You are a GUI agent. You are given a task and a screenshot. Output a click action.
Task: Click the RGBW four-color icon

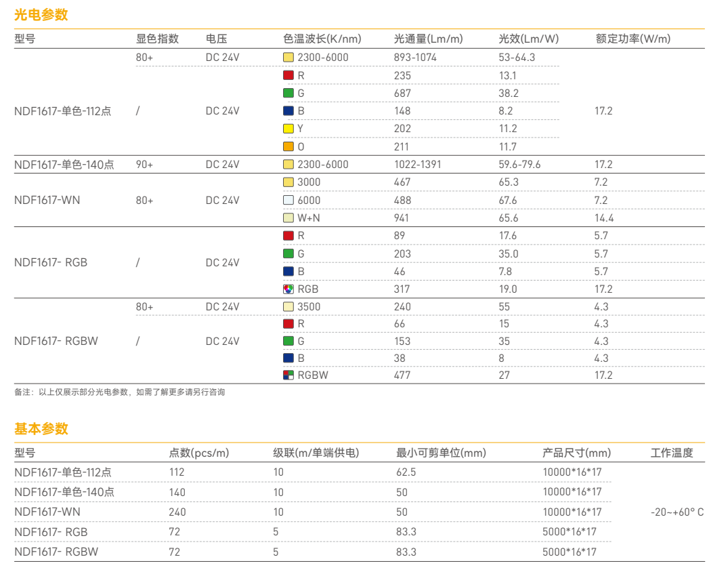[288, 375]
